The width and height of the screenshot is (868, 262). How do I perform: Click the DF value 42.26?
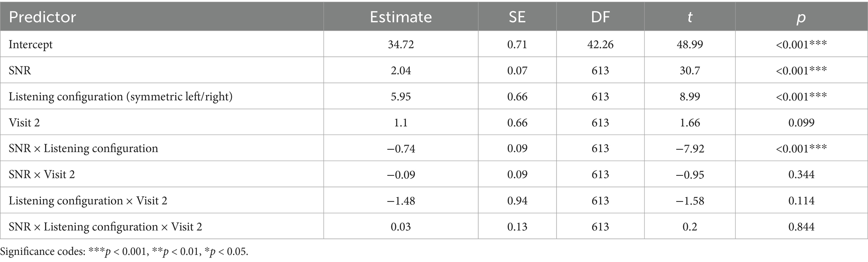click(x=600, y=44)
